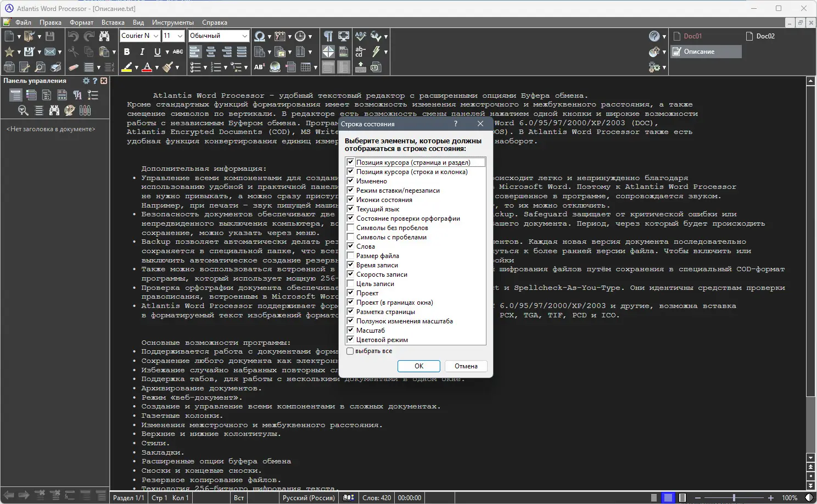Open the Вставка menu
Screen dimensions: 817x504
[113, 23]
